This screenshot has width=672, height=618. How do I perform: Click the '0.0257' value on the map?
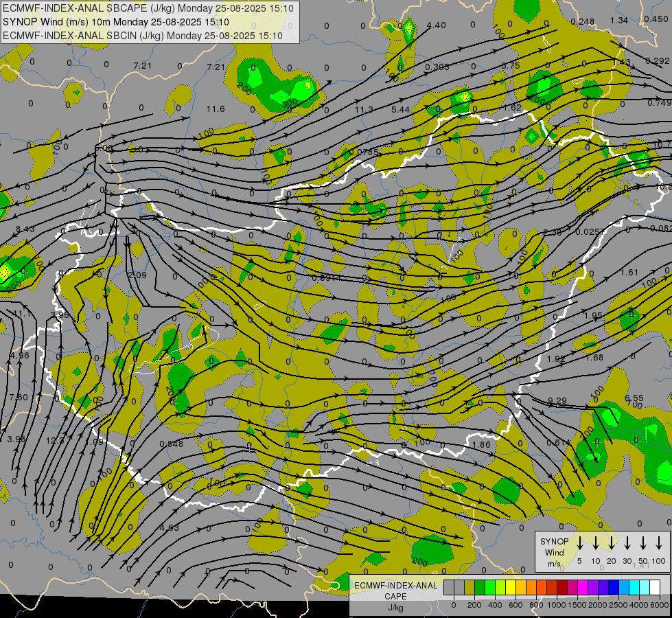590,231
